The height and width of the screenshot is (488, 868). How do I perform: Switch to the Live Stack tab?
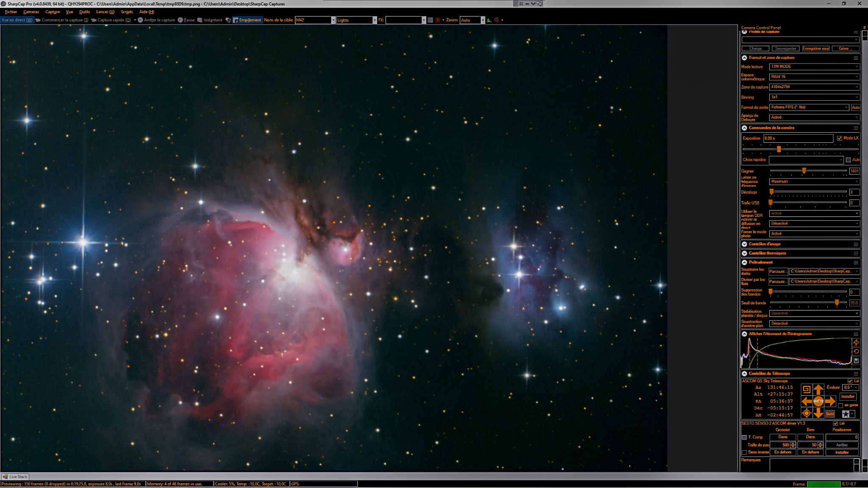tap(15, 477)
